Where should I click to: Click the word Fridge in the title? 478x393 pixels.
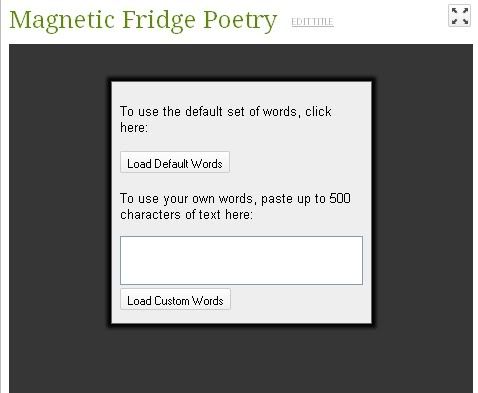[159, 20]
